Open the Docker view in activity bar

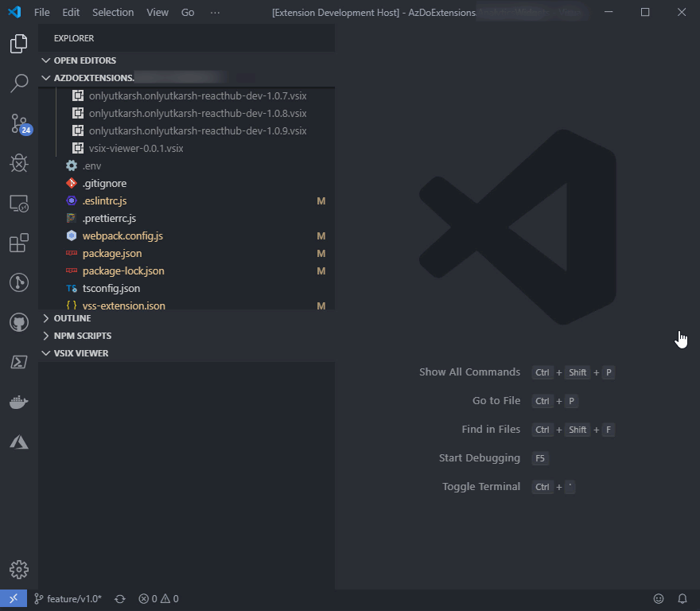point(19,402)
